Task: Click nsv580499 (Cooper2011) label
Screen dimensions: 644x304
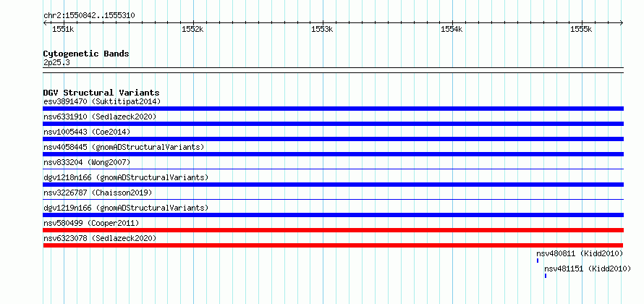Action: point(91,223)
